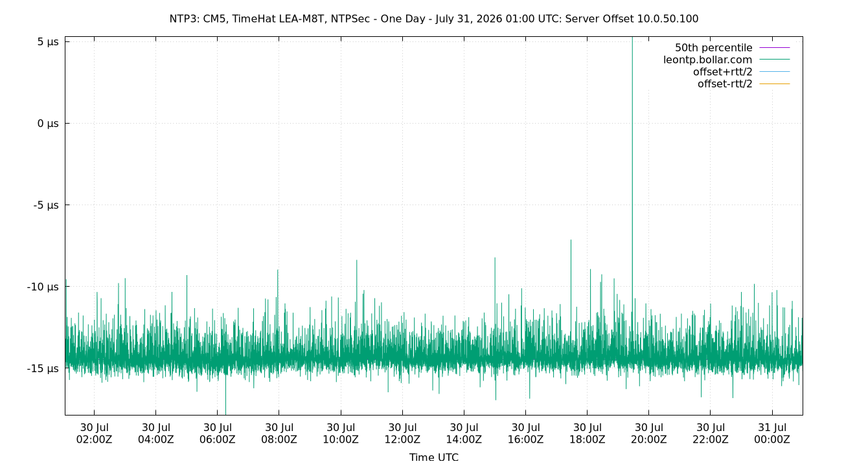The image size is (868, 466).
Task: Click the '30 Jul 20:00Z' x-axis label
Action: coord(649,434)
